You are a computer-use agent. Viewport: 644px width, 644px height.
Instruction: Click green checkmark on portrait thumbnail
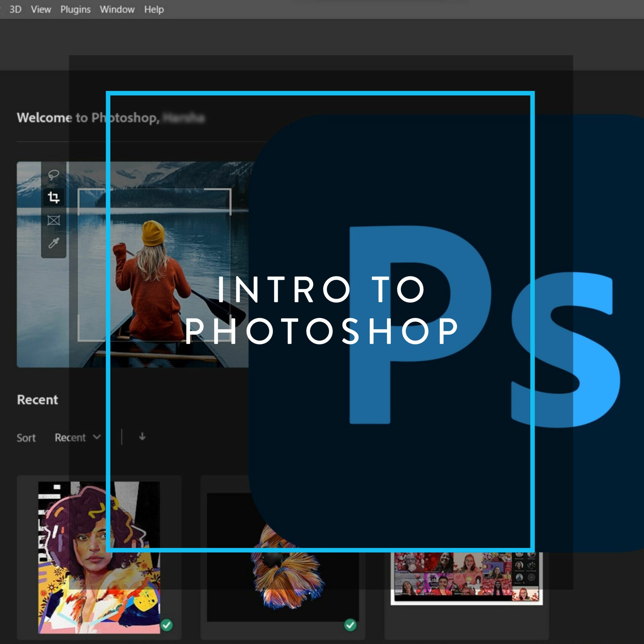167,625
